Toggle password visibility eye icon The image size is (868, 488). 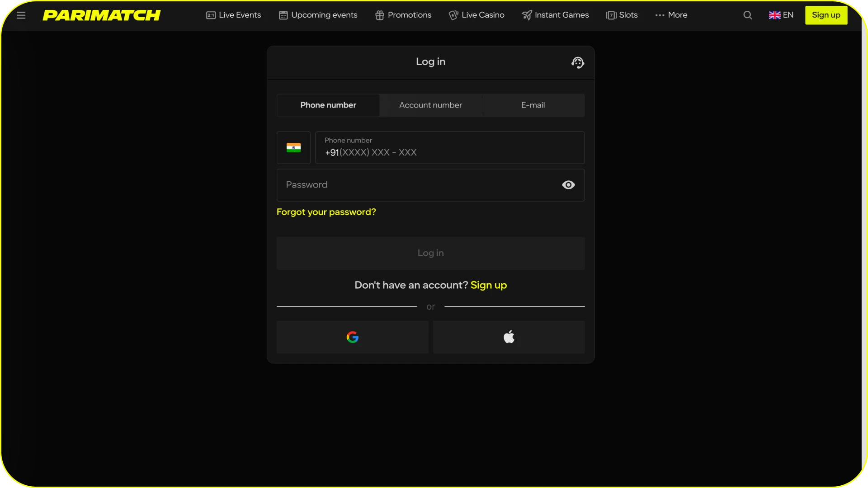(568, 185)
